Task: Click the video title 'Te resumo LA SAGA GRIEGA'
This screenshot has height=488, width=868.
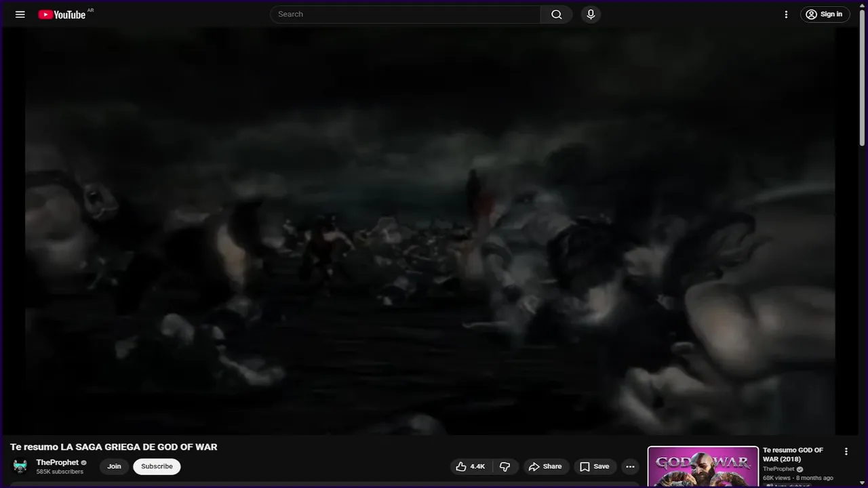Action: [113, 447]
